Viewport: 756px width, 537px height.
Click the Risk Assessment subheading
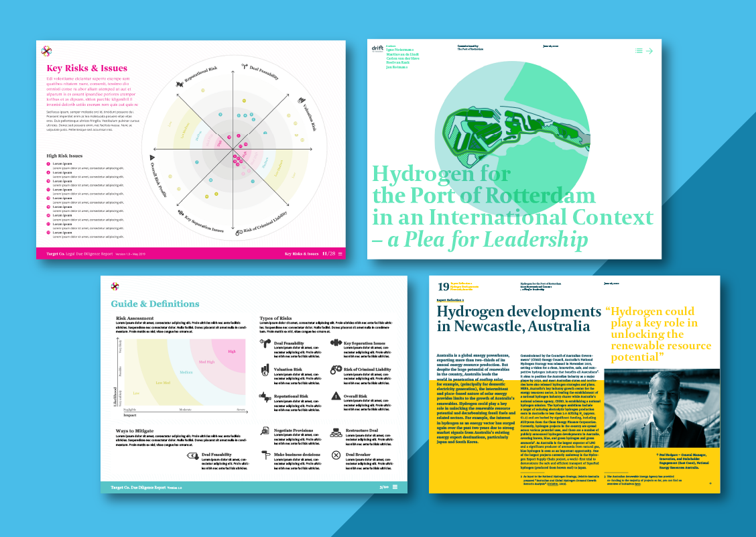click(135, 318)
